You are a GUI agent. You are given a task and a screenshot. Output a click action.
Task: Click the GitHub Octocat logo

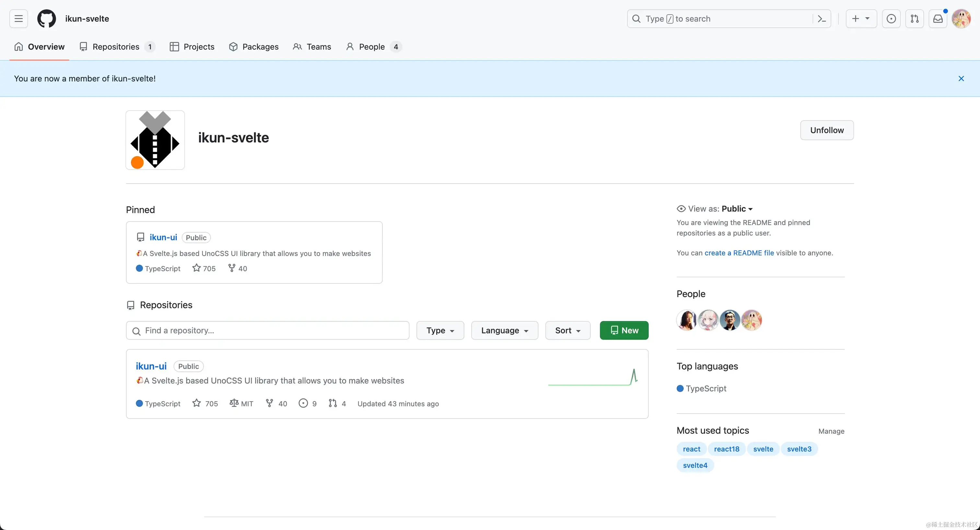pyautogui.click(x=46, y=19)
